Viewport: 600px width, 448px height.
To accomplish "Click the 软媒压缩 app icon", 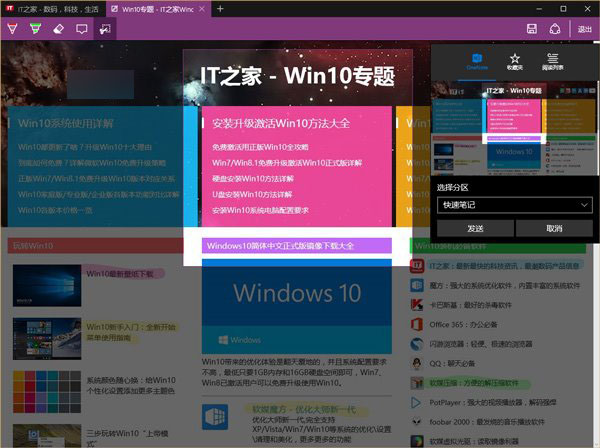I will (x=417, y=383).
